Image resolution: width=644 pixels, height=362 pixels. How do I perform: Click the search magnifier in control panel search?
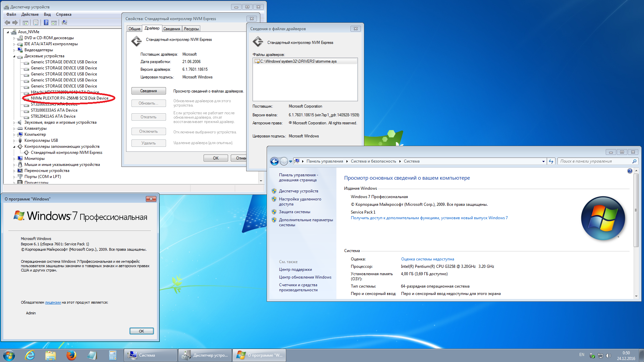(634, 161)
